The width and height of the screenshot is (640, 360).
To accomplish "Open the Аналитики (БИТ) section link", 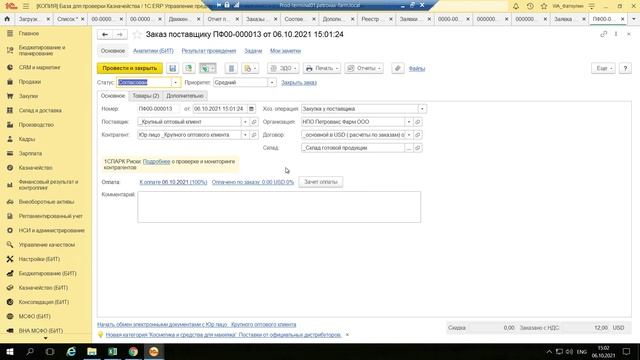I will [153, 51].
